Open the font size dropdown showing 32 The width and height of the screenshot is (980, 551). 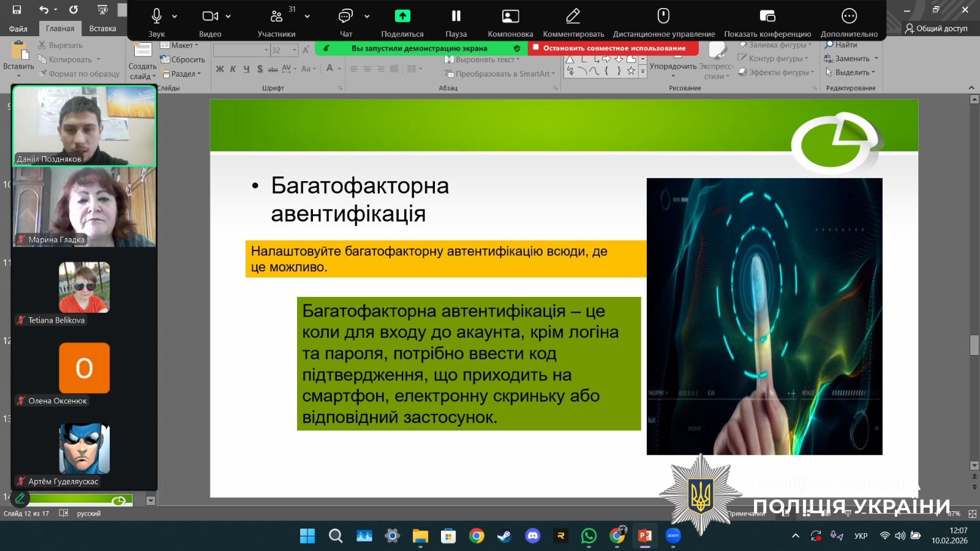point(295,50)
